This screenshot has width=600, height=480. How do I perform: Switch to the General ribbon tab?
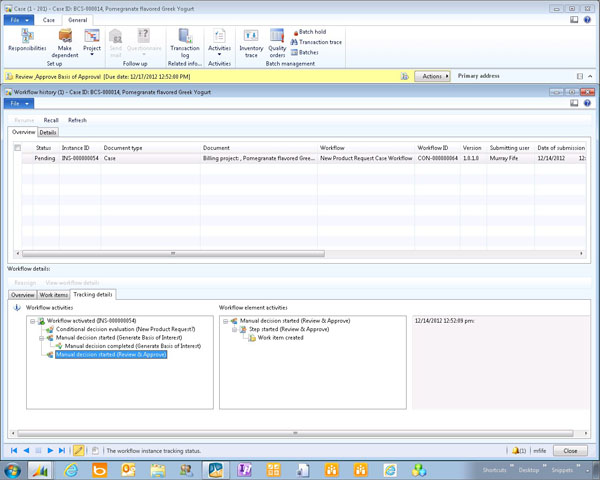(78, 20)
